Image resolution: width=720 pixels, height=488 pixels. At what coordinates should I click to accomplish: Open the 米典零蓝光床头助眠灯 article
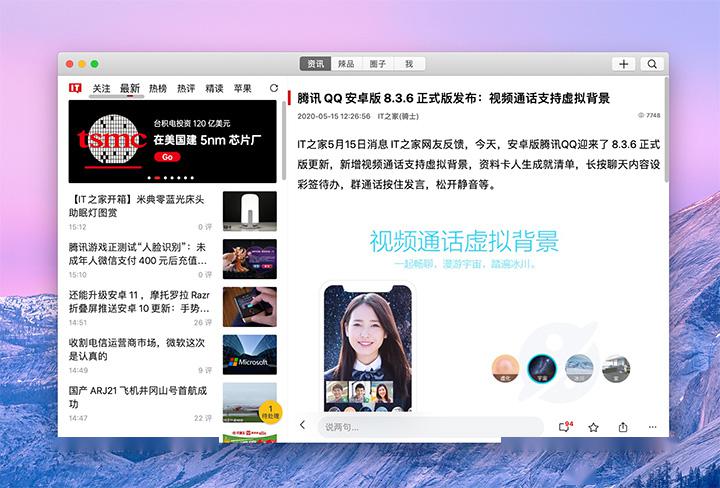coord(140,205)
